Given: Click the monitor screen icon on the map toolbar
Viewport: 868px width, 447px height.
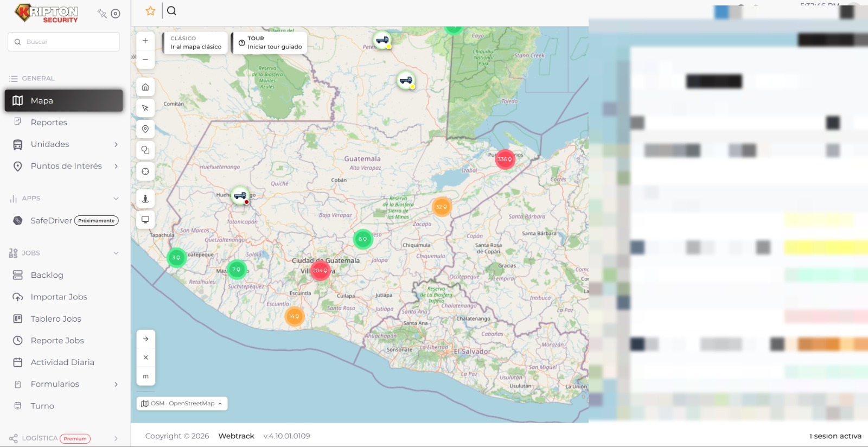Looking at the screenshot, I should (x=145, y=220).
